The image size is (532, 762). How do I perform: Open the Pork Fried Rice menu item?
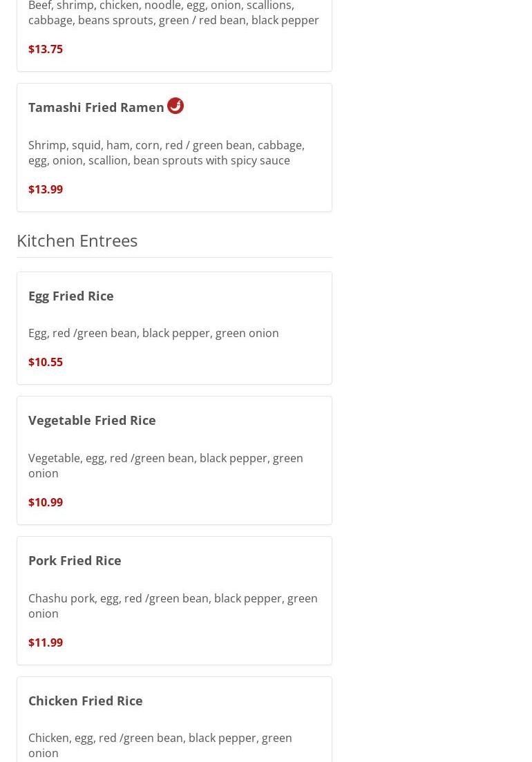click(75, 560)
